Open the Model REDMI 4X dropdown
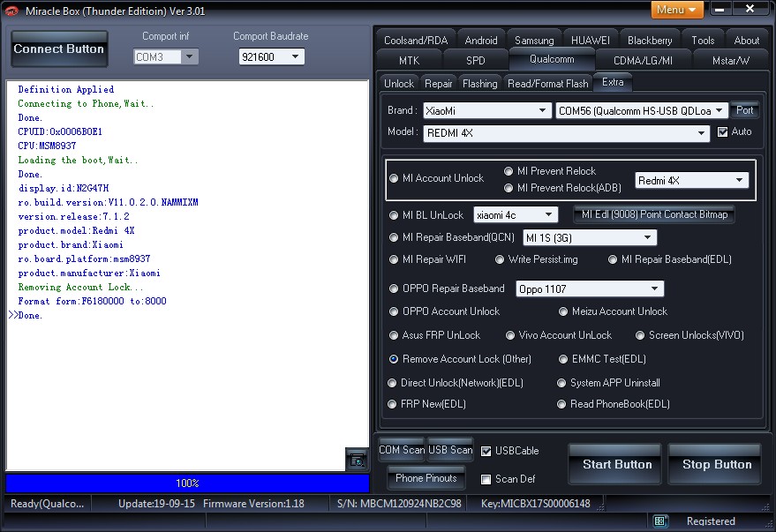 pyautogui.click(x=567, y=133)
